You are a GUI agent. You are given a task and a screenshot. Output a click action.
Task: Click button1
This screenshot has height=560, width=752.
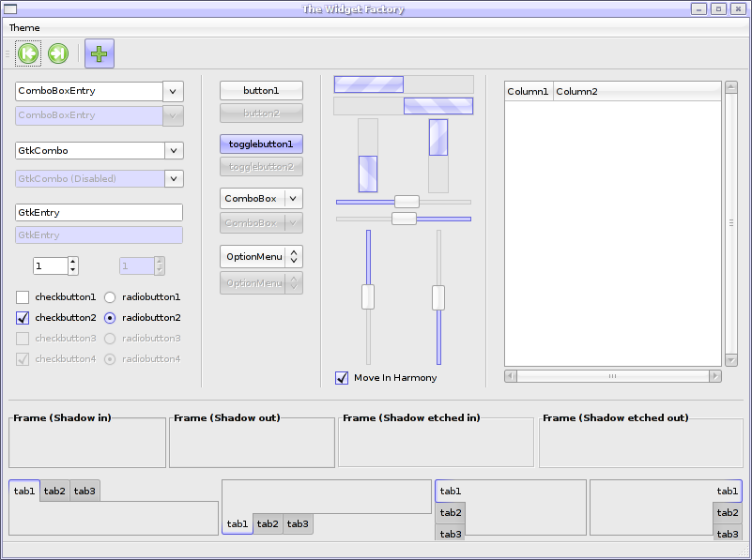[261, 91]
